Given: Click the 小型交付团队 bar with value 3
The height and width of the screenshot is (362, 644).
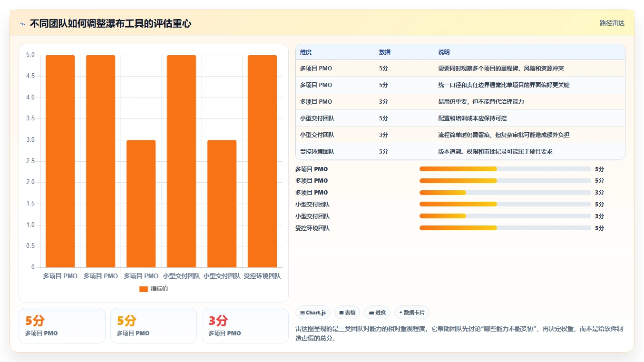Looking at the screenshot, I should pos(222,204).
